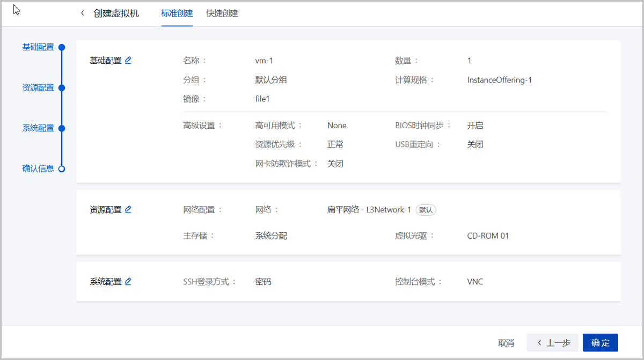Screen dimensions: 644x360
Task: Edit 基础配置 section via pencil icon
Action: click(x=128, y=60)
